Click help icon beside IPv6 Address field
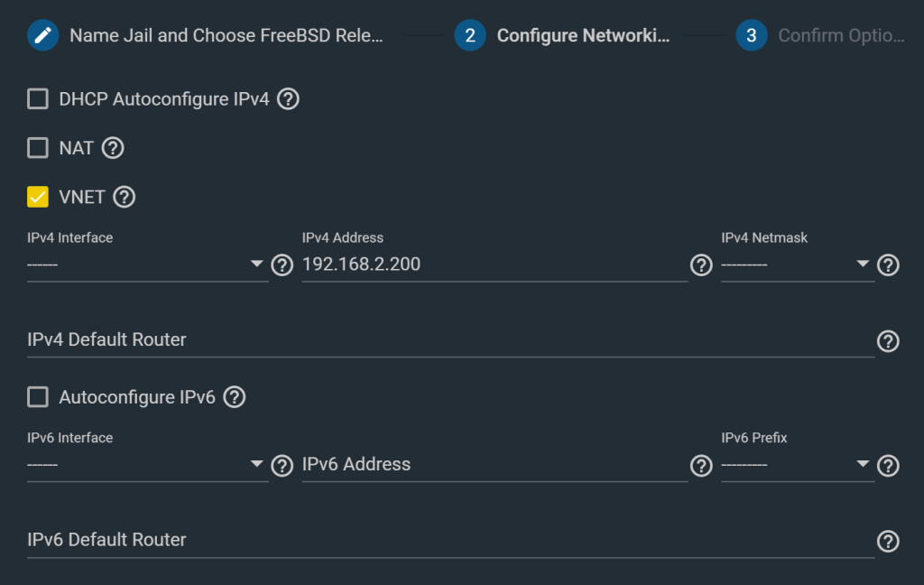924x585 pixels. 701,465
